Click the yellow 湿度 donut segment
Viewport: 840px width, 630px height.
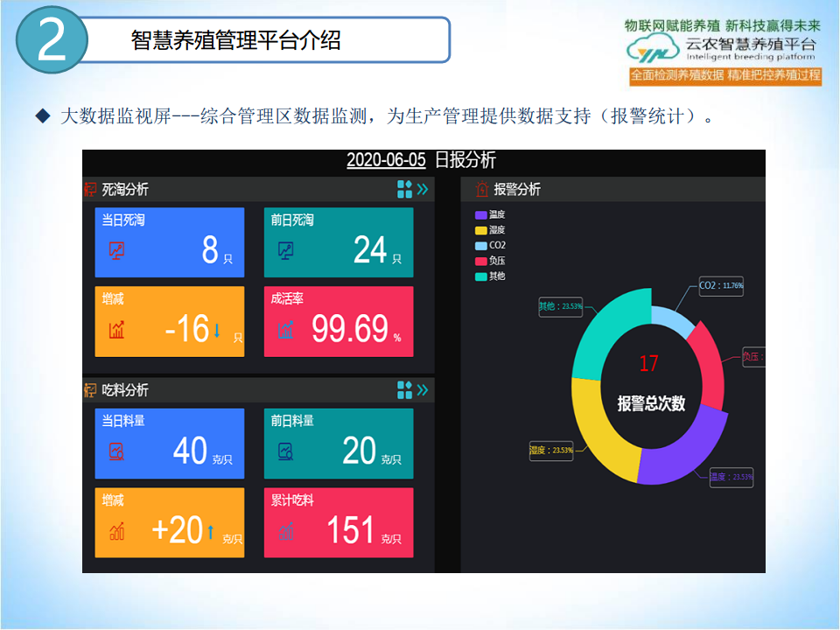(x=599, y=429)
